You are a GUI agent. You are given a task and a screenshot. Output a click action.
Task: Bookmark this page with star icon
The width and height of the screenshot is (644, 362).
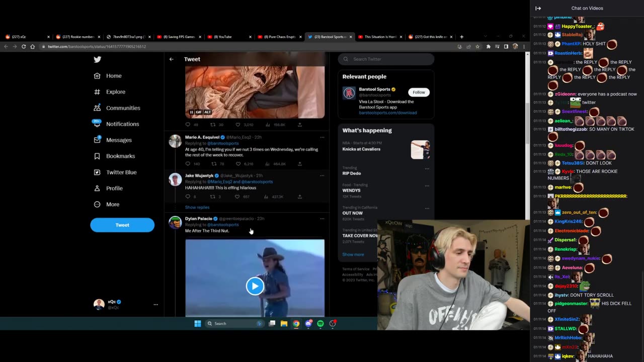point(477,47)
